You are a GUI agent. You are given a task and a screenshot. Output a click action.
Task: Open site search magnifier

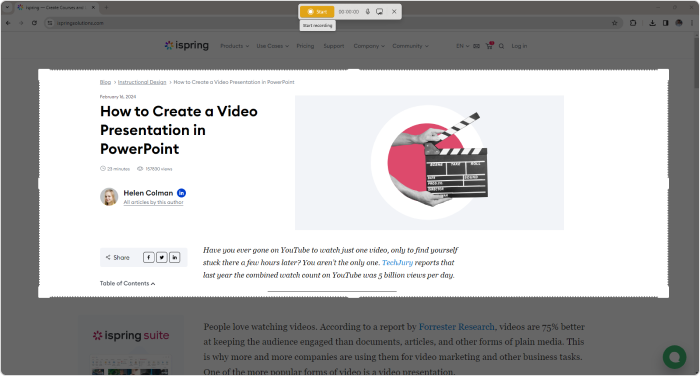pyautogui.click(x=501, y=46)
